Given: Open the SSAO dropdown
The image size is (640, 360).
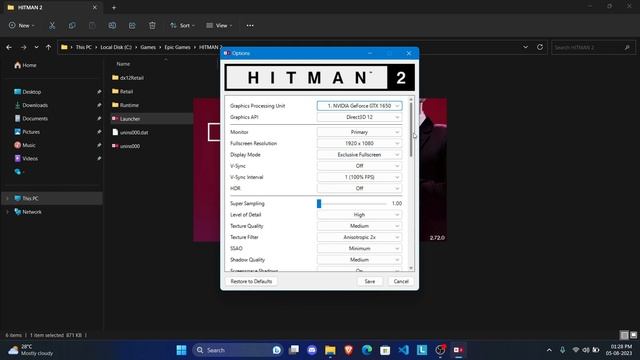Looking at the screenshot, I should pos(359,248).
